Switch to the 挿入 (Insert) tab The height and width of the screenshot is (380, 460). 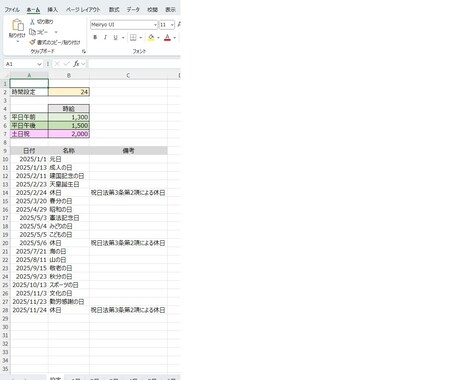tap(52, 10)
